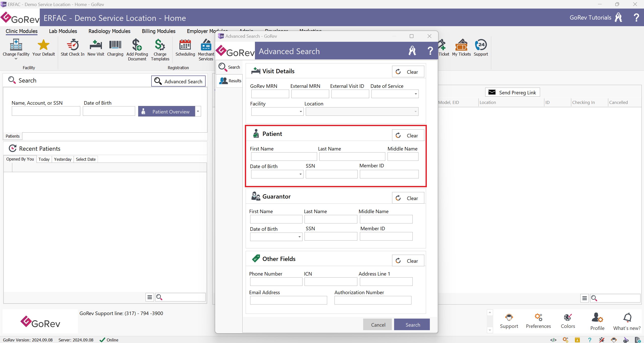Expand the Facility dropdown in Visit Details
644x343 pixels.
301,111
